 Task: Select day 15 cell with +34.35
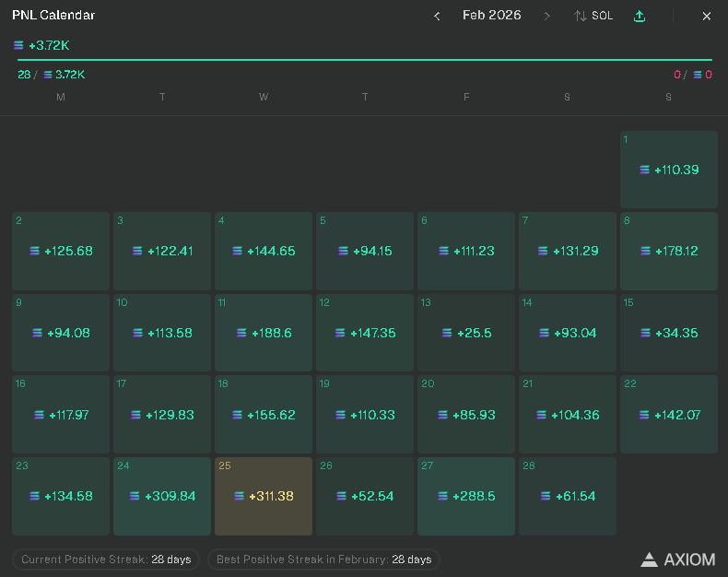tap(669, 333)
